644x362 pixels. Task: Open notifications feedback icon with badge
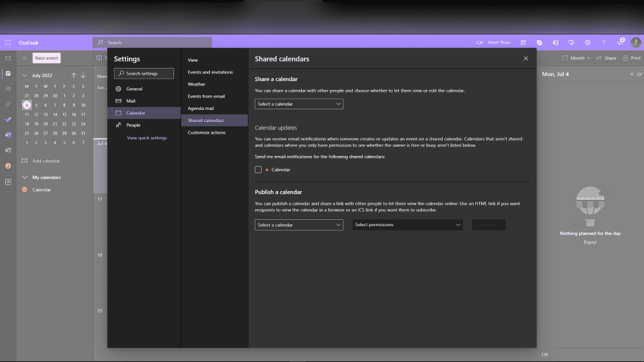[x=620, y=42]
